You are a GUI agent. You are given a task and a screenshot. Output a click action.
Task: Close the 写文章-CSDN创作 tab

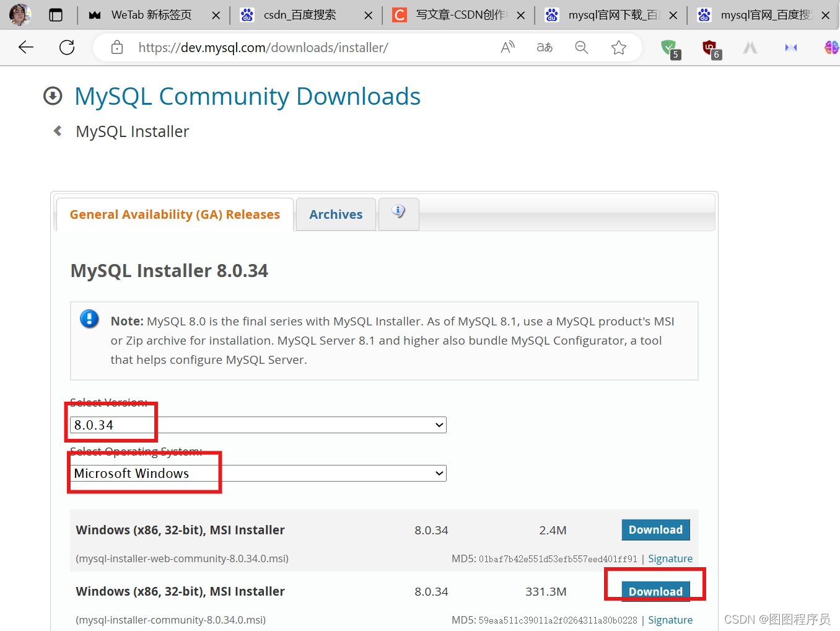point(520,15)
